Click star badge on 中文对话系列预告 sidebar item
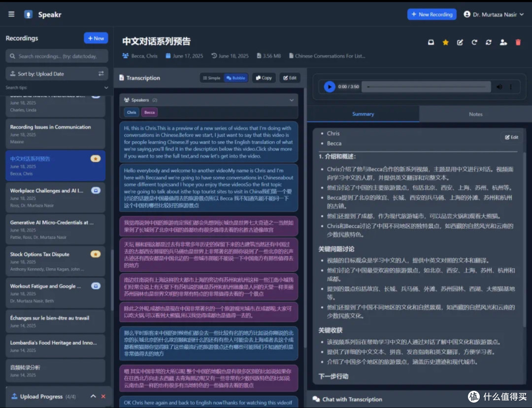532x408 pixels. [x=96, y=158]
